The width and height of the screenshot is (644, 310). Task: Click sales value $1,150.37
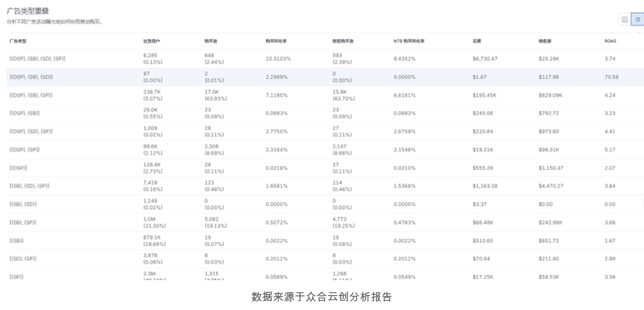[551, 168]
